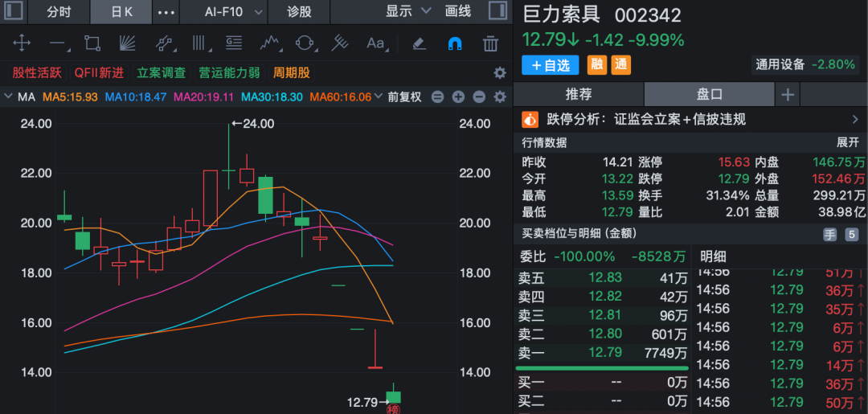Select the Aa text annotation tool
The height and width of the screenshot is (414, 868).
(x=376, y=43)
